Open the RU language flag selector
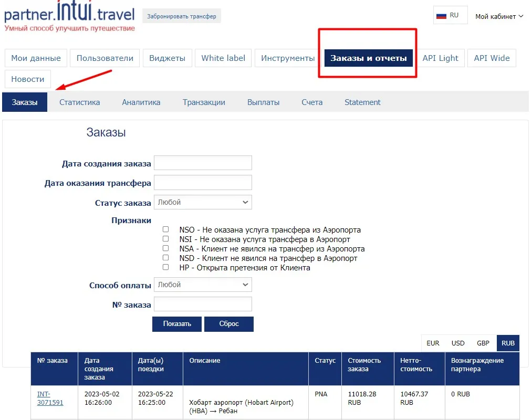 coord(450,16)
